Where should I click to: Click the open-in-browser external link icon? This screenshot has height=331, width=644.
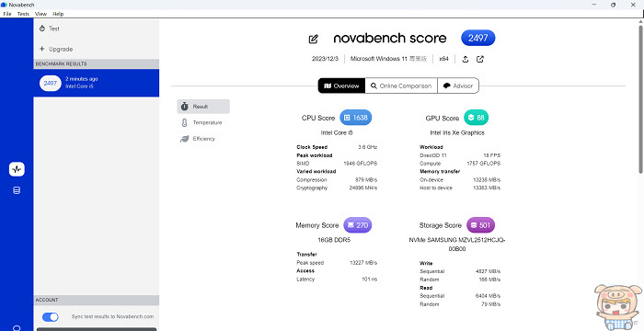480,59
